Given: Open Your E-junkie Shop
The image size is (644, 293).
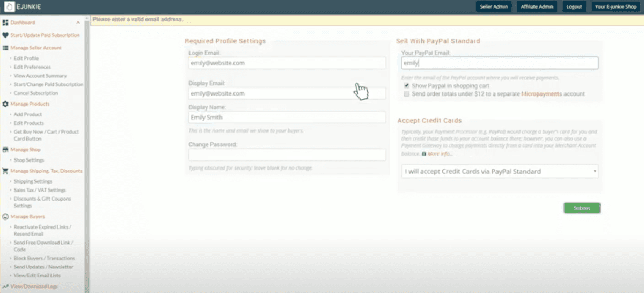Looking at the screenshot, I should pos(614,6).
